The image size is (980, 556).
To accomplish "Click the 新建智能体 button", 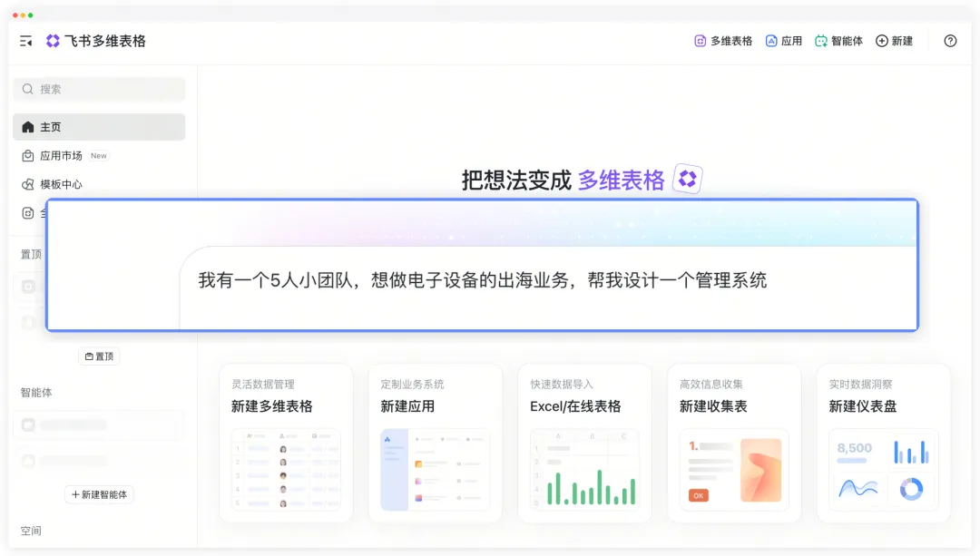I will pyautogui.click(x=100, y=495).
